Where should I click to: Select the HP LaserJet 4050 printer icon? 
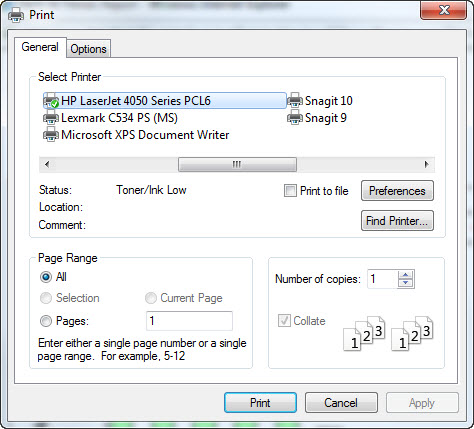point(51,101)
